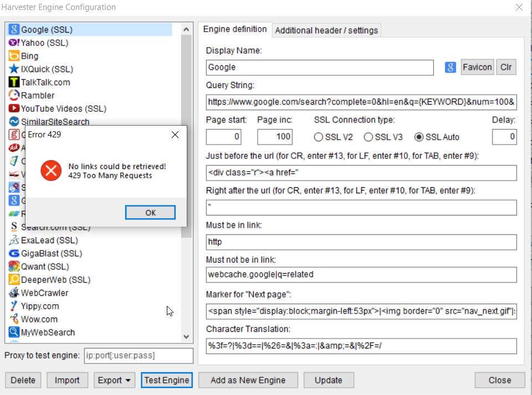The height and width of the screenshot is (395, 532).
Task: Click the Yippy.com engine icon
Action: click(13, 306)
